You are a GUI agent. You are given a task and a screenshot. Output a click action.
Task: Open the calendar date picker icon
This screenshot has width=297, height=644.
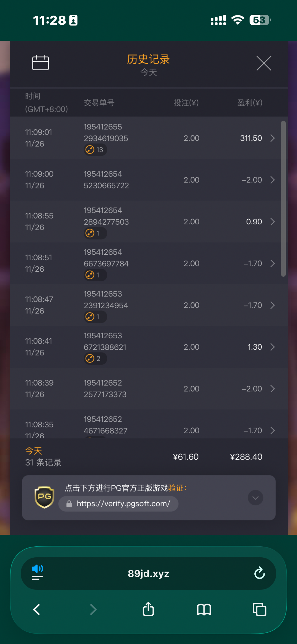click(x=40, y=63)
